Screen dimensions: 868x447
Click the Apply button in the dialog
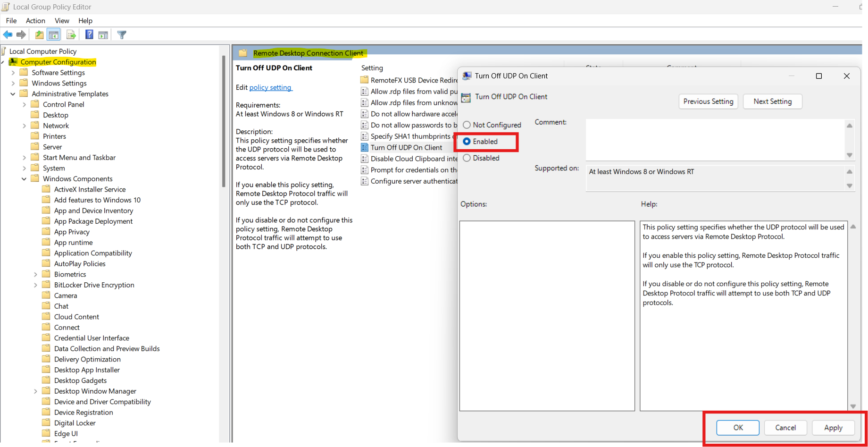(x=833, y=428)
